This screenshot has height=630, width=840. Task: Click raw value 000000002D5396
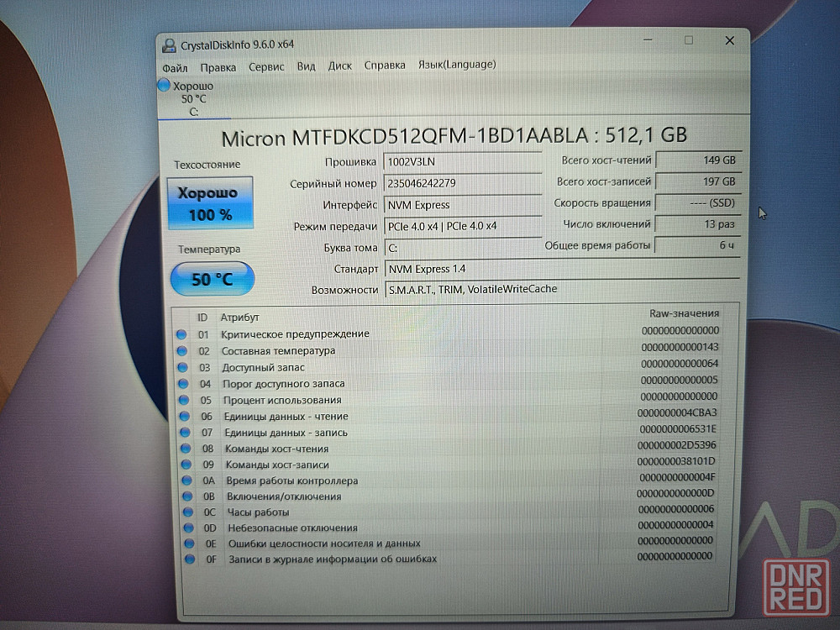[676, 445]
